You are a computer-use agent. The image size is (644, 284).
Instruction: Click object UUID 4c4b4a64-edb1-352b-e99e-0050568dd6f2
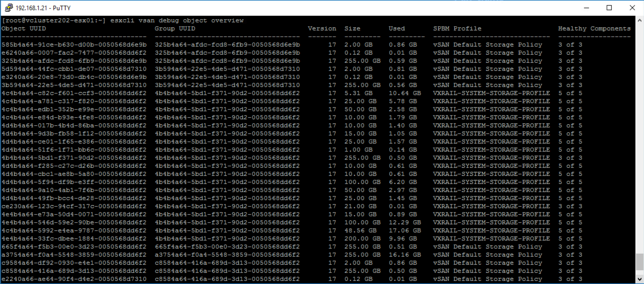click(x=74, y=109)
